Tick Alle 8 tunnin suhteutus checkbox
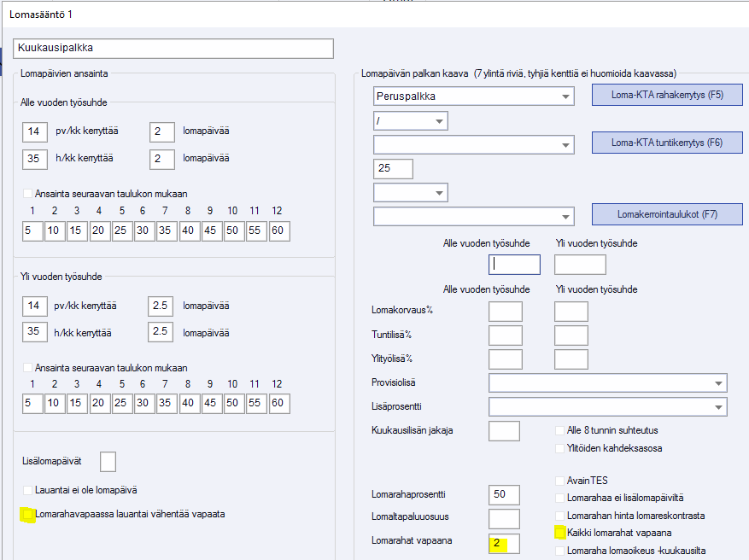 point(560,430)
